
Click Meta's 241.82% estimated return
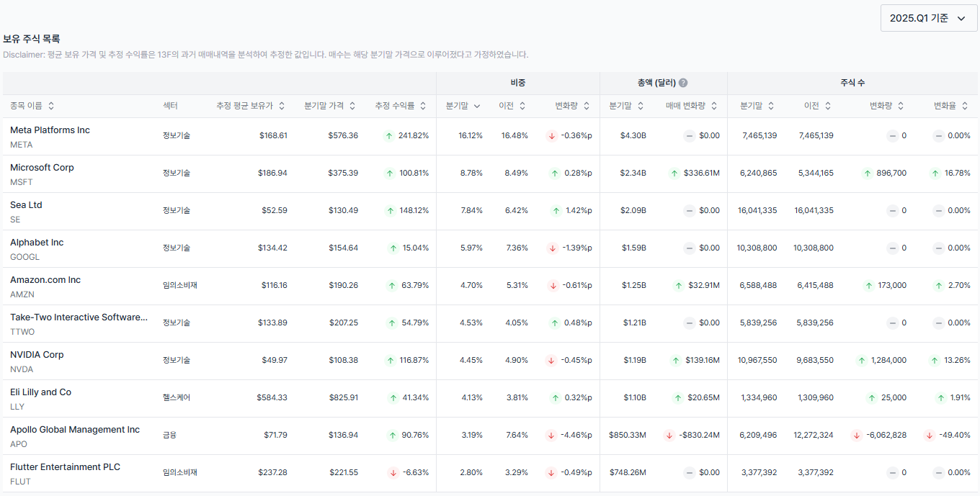point(413,135)
